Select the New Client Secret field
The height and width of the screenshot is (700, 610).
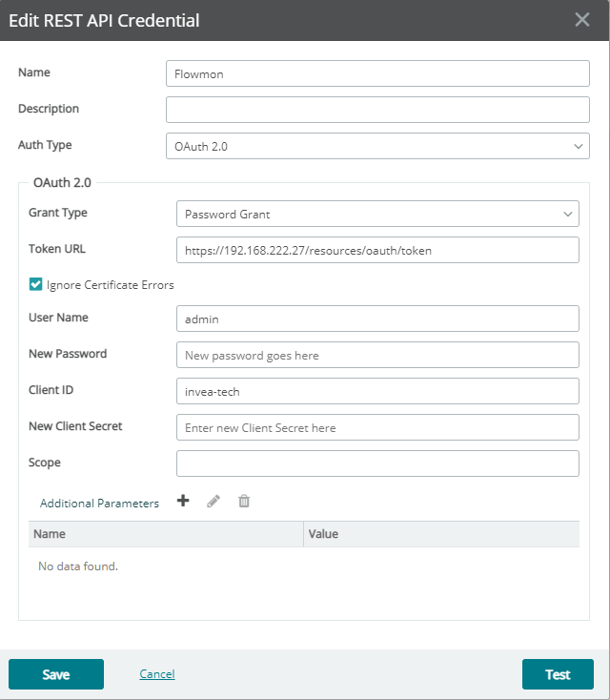(x=377, y=427)
